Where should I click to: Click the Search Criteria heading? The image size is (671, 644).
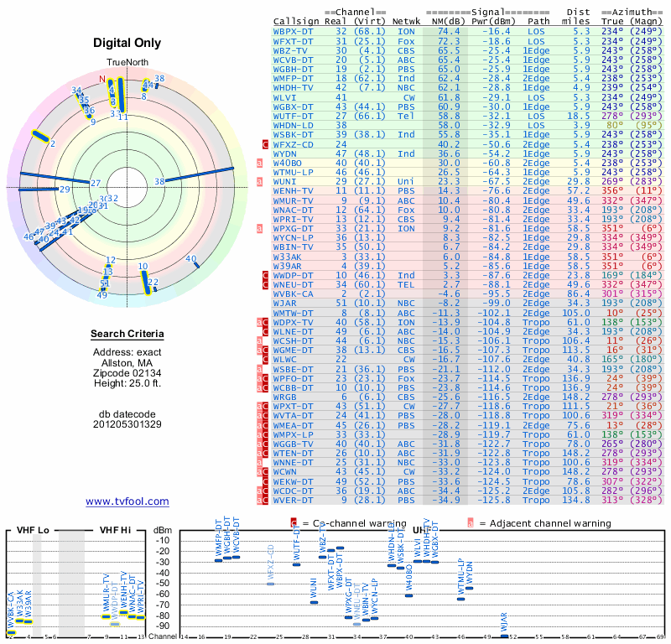click(x=127, y=334)
